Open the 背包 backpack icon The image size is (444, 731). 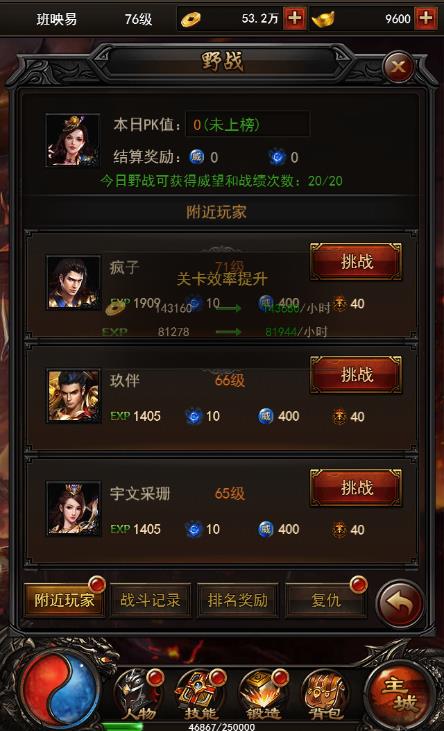click(x=324, y=695)
